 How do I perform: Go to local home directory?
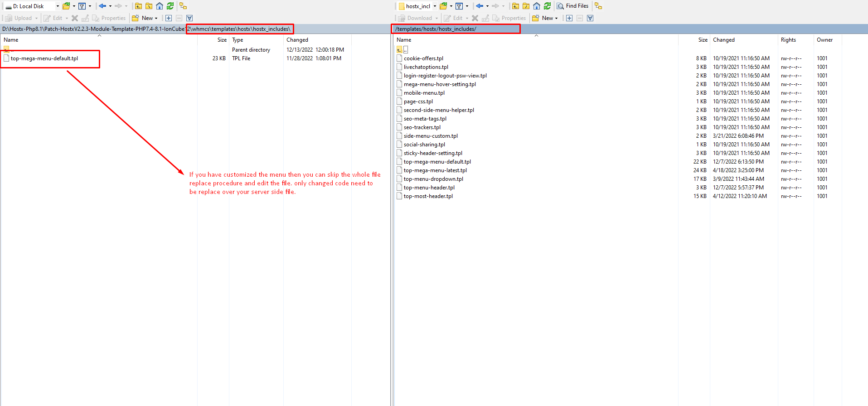[160, 6]
